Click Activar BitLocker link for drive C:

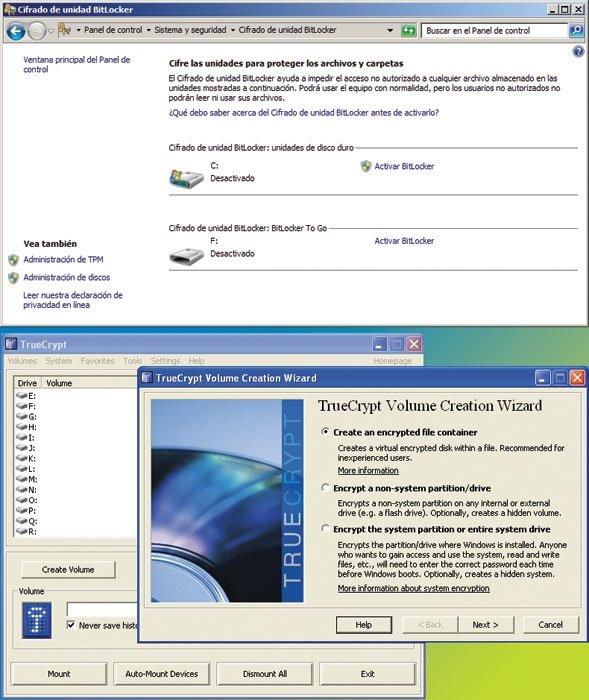(x=404, y=167)
